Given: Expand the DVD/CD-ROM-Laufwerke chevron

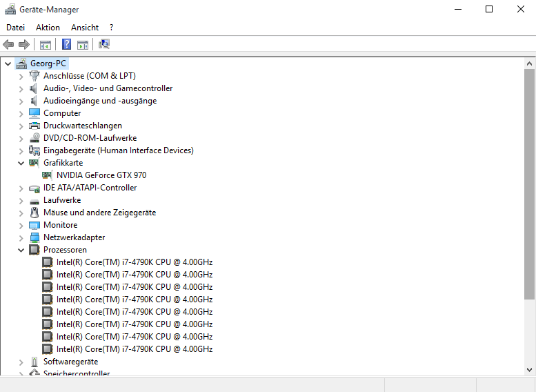Looking at the screenshot, I should coord(21,139).
